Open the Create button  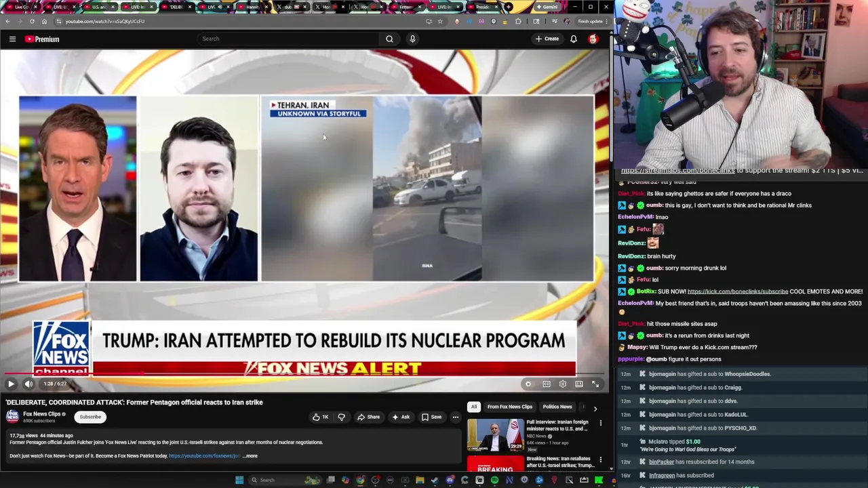click(547, 39)
